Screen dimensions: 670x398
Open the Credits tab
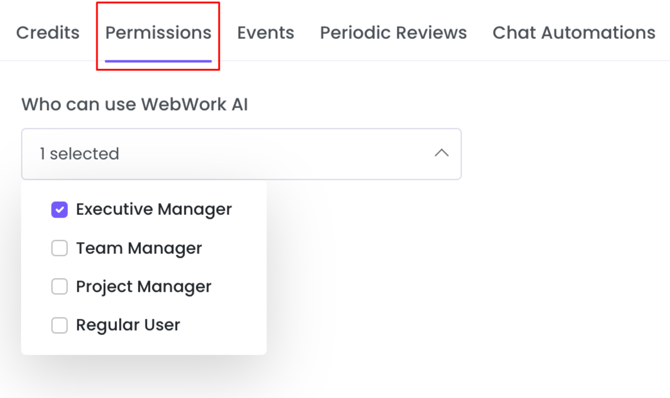48,33
